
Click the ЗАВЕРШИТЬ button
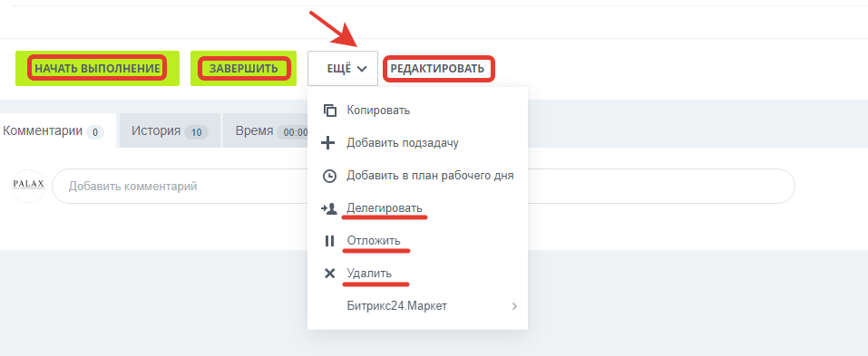244,69
